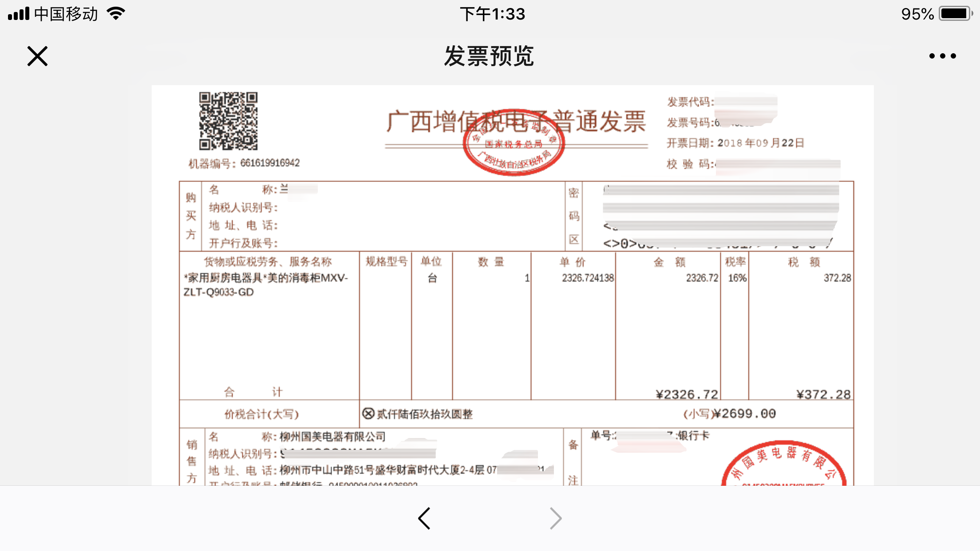Tap the 发票号码 label
The height and width of the screenshot is (551, 980).
click(690, 122)
